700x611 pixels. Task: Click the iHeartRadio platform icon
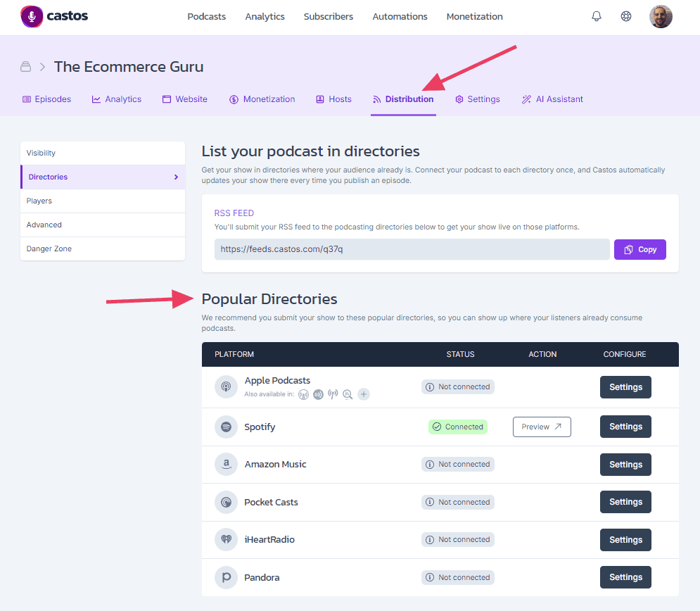227,539
